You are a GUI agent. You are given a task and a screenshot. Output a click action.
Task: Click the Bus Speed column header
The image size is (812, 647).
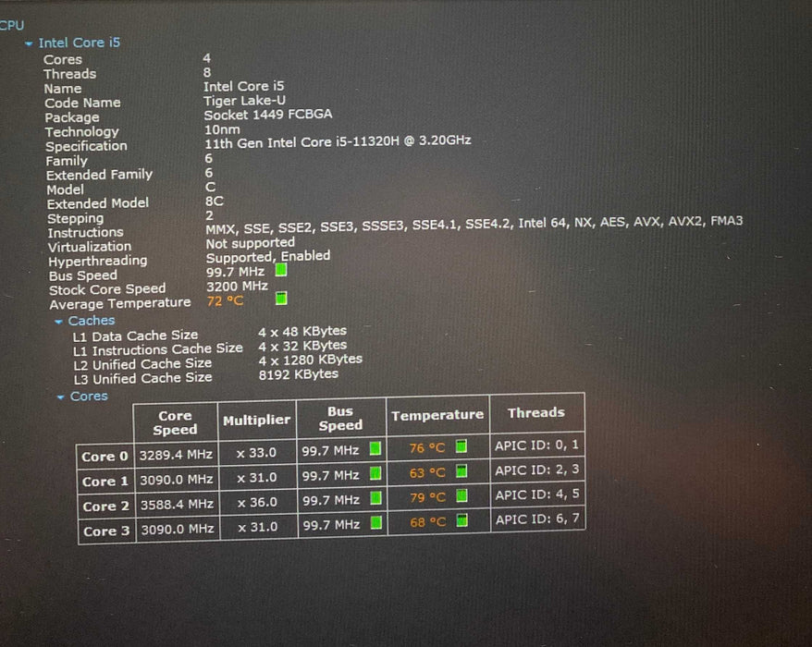tap(340, 418)
